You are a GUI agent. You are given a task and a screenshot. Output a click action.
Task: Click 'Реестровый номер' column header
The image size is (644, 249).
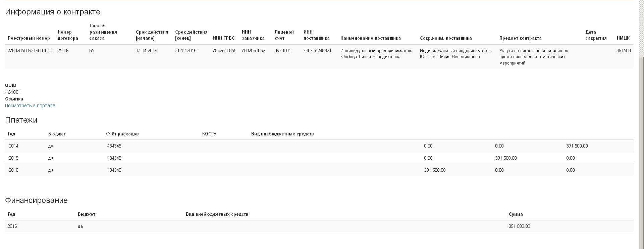(x=29, y=38)
